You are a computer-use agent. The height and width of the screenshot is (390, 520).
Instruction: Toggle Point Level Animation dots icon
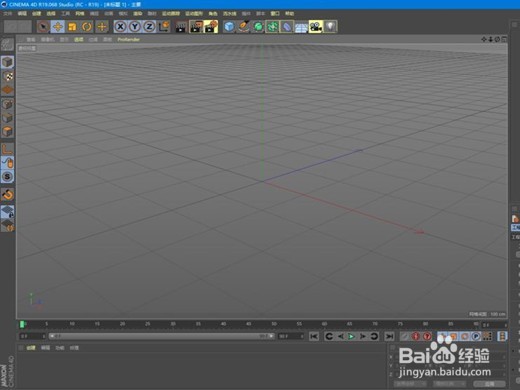coord(487,336)
